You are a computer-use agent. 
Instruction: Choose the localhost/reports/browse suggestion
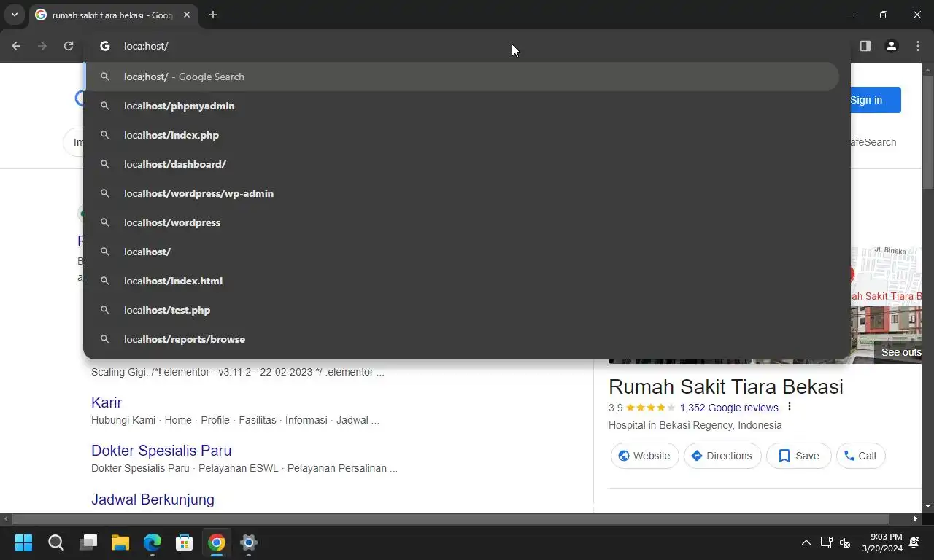(x=461, y=339)
